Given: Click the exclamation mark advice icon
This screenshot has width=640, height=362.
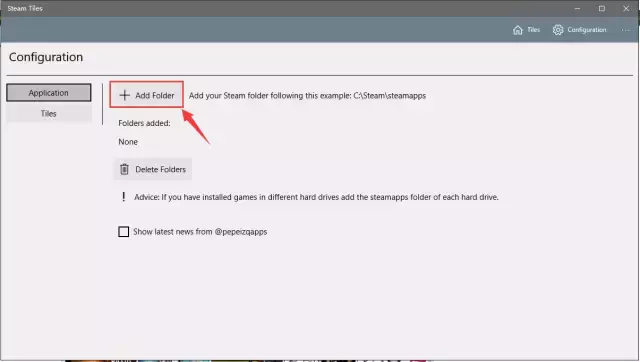Looking at the screenshot, I should point(124,197).
